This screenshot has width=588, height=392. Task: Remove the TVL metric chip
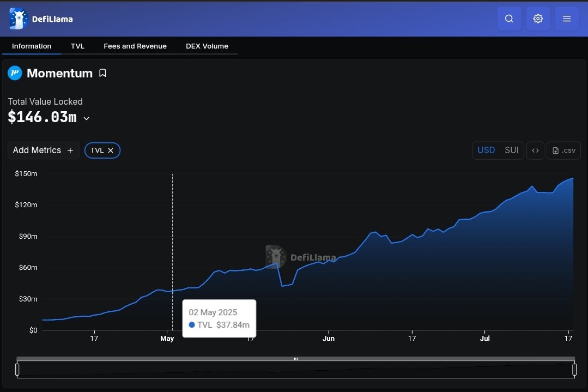click(111, 150)
